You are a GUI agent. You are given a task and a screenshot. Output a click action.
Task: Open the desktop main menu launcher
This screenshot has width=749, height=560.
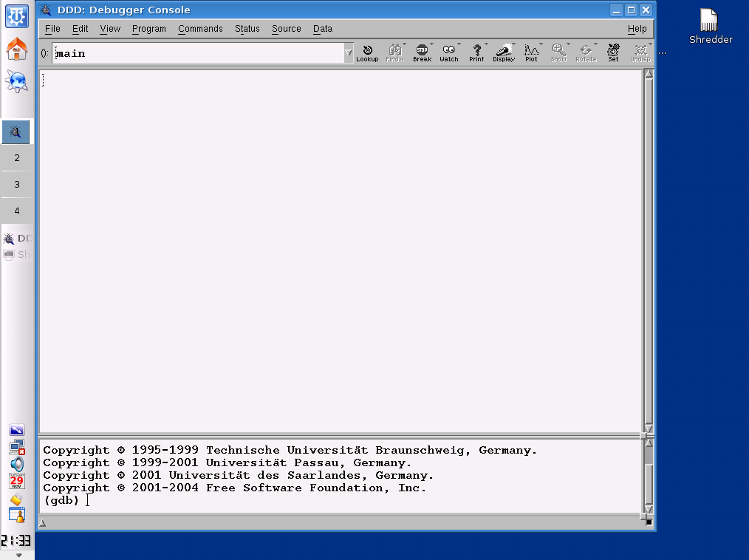click(x=17, y=16)
